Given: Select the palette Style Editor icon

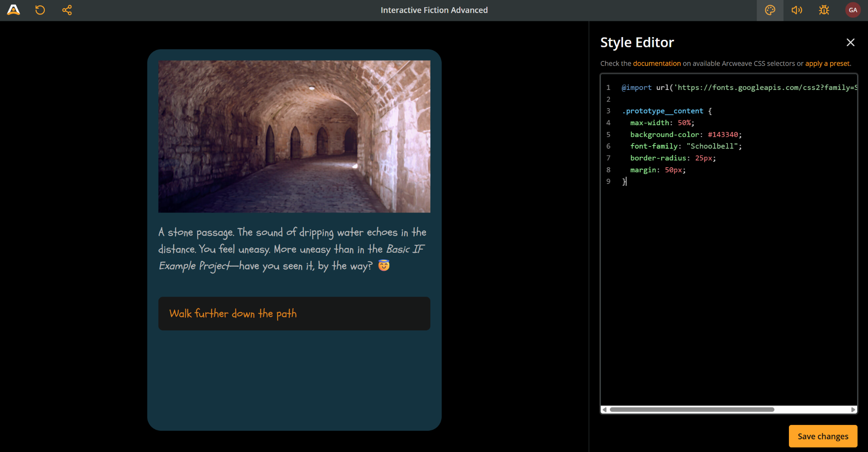Looking at the screenshot, I should (x=770, y=10).
